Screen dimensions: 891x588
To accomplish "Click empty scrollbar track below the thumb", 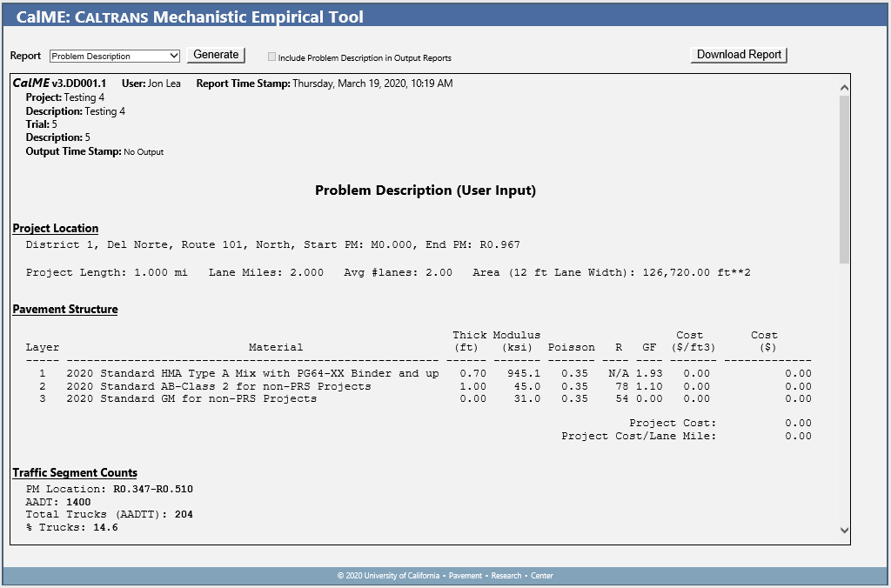I will pos(842,391).
